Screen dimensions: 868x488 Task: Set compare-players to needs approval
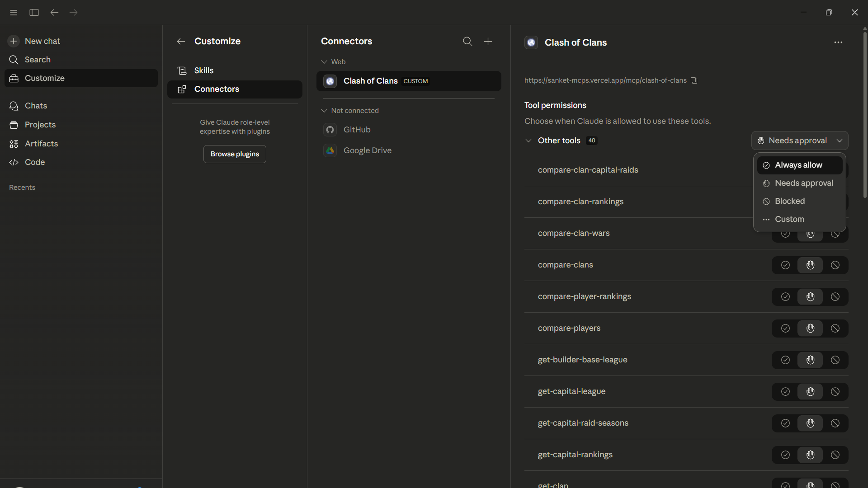click(x=810, y=328)
